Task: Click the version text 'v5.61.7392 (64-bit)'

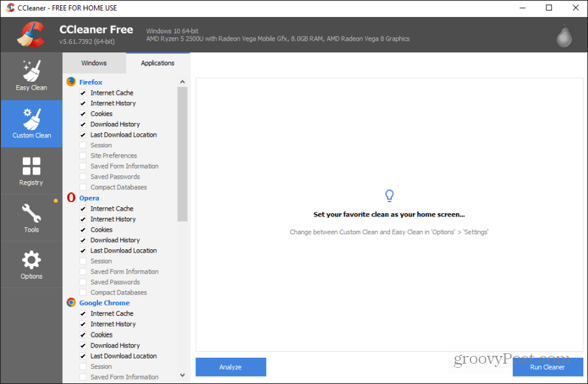Action: click(87, 42)
